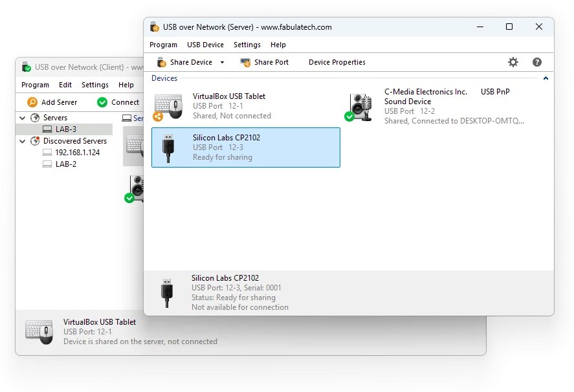Screen dimensions: 574x392
Task: Click 'Status: Ready for sharing' in details pane
Action: click(x=233, y=298)
